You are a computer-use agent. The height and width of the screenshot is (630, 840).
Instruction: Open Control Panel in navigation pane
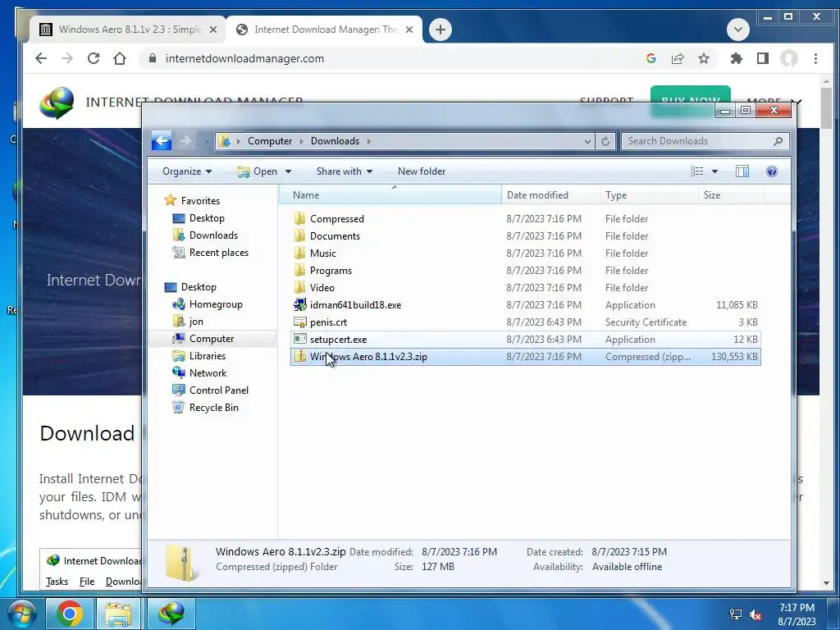pos(218,390)
